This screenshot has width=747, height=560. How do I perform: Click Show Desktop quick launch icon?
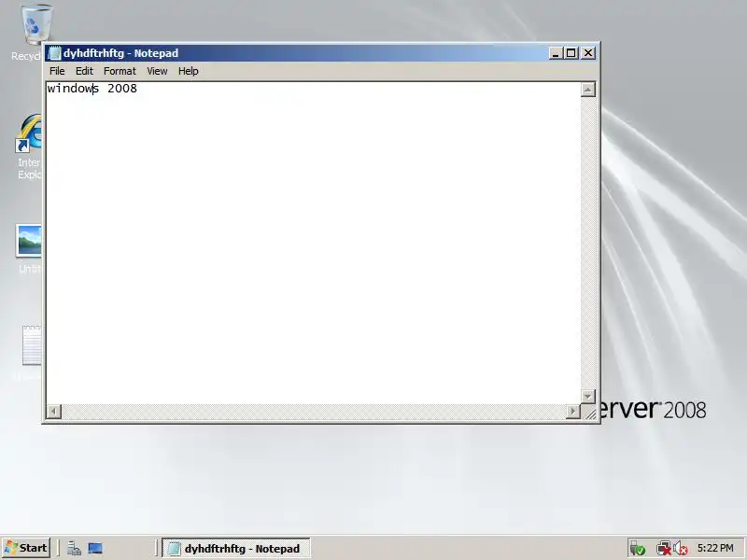tap(95, 548)
